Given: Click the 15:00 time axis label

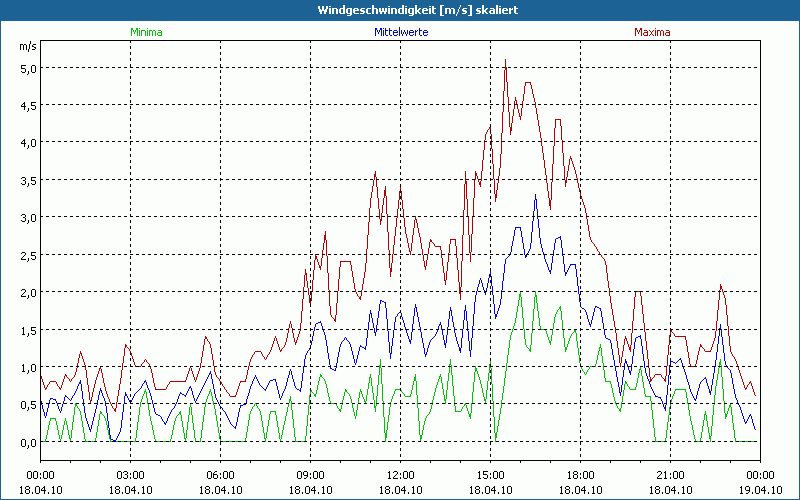Looking at the screenshot, I should click(x=490, y=476).
